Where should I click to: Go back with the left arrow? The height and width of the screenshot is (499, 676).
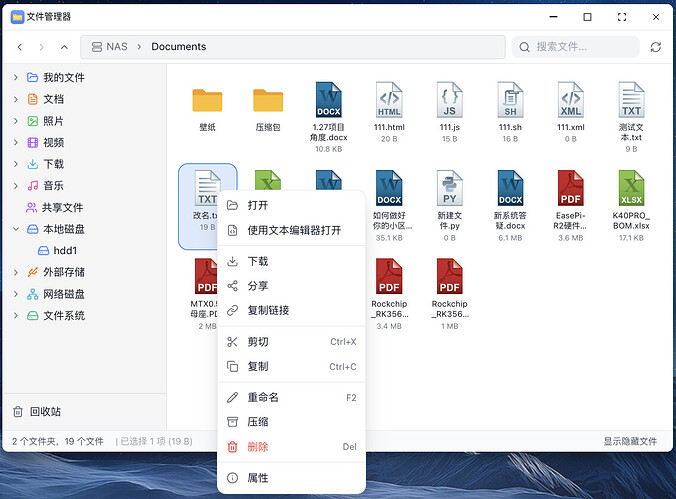point(20,47)
